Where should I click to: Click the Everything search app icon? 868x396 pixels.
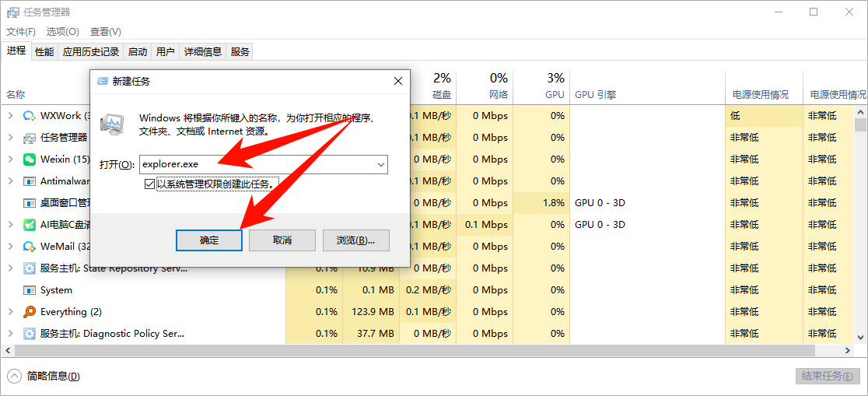point(29,312)
